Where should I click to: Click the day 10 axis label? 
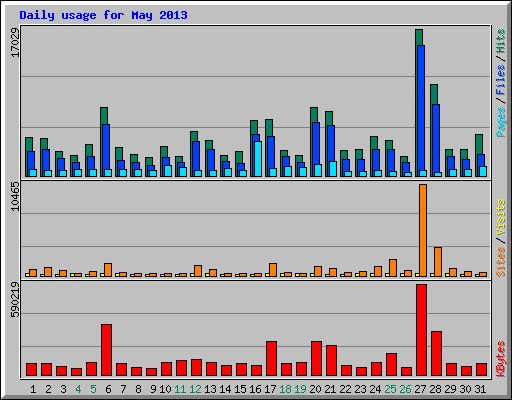coord(165,389)
